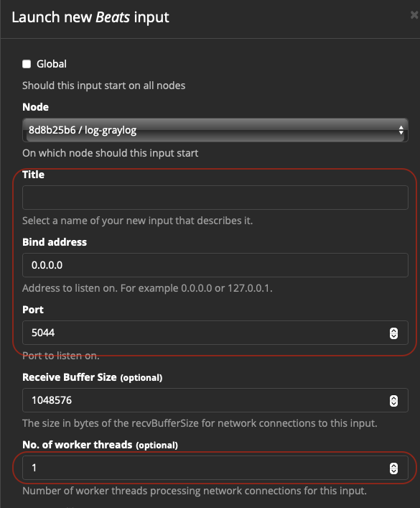Image resolution: width=420 pixels, height=508 pixels.
Task: Click the Bind address label
Action: [x=55, y=242]
